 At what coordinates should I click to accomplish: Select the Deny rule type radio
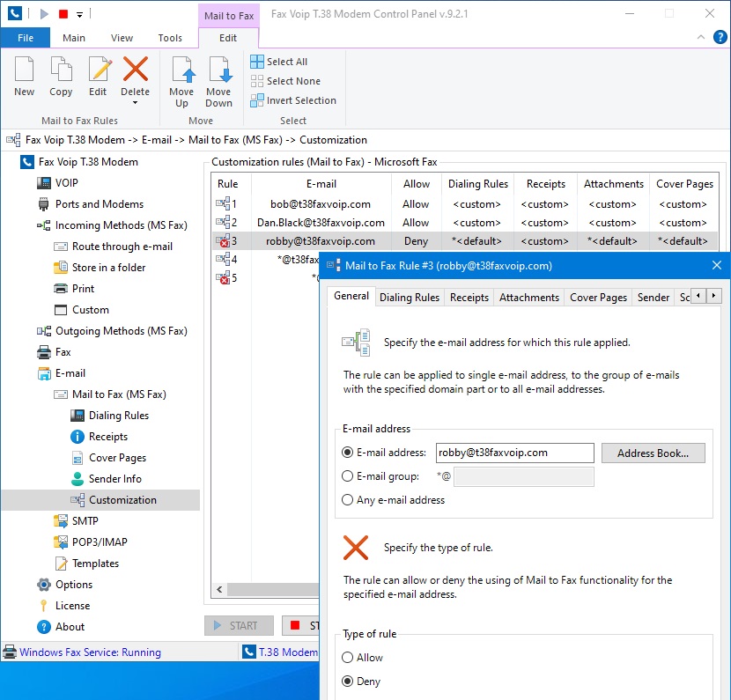(347, 682)
